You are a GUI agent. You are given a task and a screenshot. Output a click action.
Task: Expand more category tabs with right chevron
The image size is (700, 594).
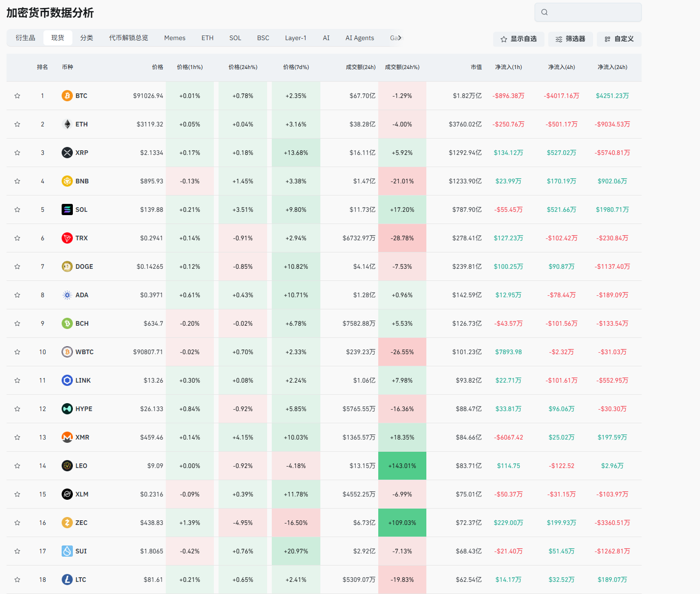(400, 38)
